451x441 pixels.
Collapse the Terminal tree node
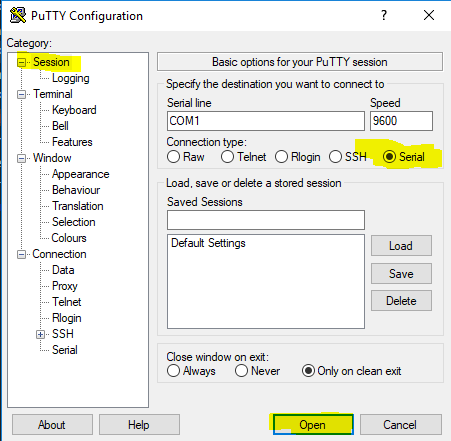coord(21,94)
